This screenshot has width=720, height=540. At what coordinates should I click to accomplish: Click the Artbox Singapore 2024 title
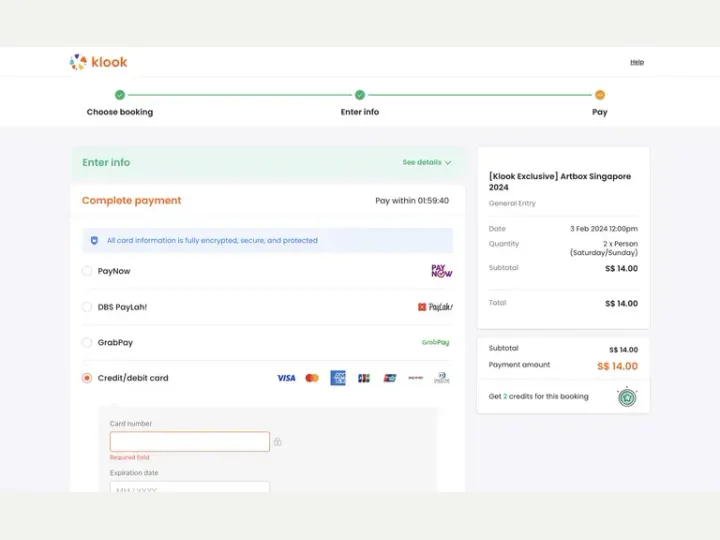(560, 181)
